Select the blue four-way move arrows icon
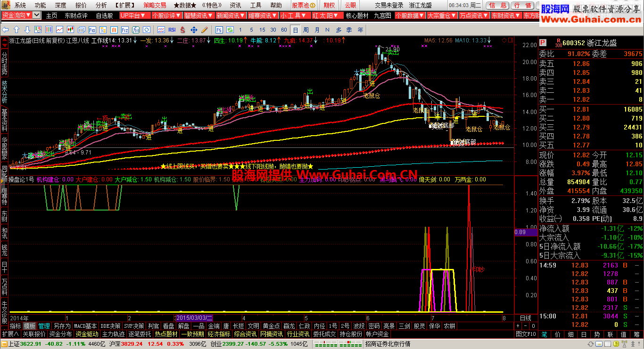The height and width of the screenshot is (349, 644). [x=194, y=30]
